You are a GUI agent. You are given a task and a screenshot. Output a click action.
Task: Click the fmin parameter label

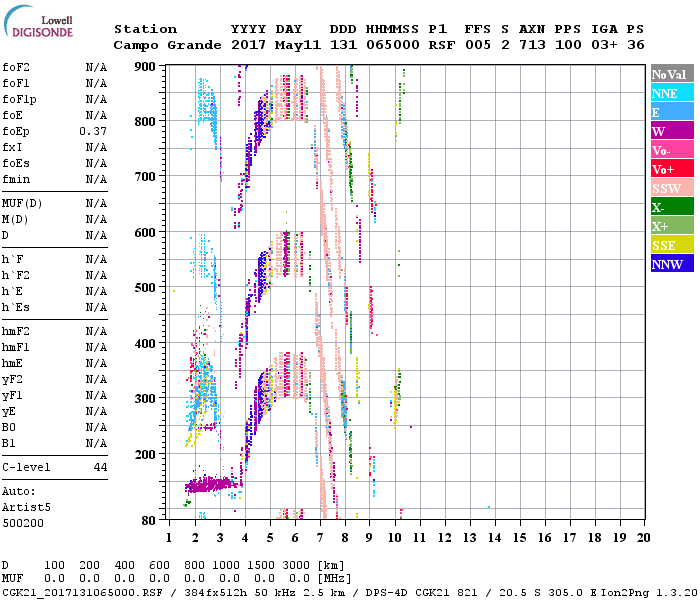pos(16,179)
